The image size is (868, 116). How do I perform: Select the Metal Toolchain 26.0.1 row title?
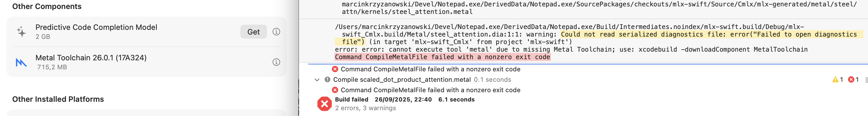coord(91,58)
